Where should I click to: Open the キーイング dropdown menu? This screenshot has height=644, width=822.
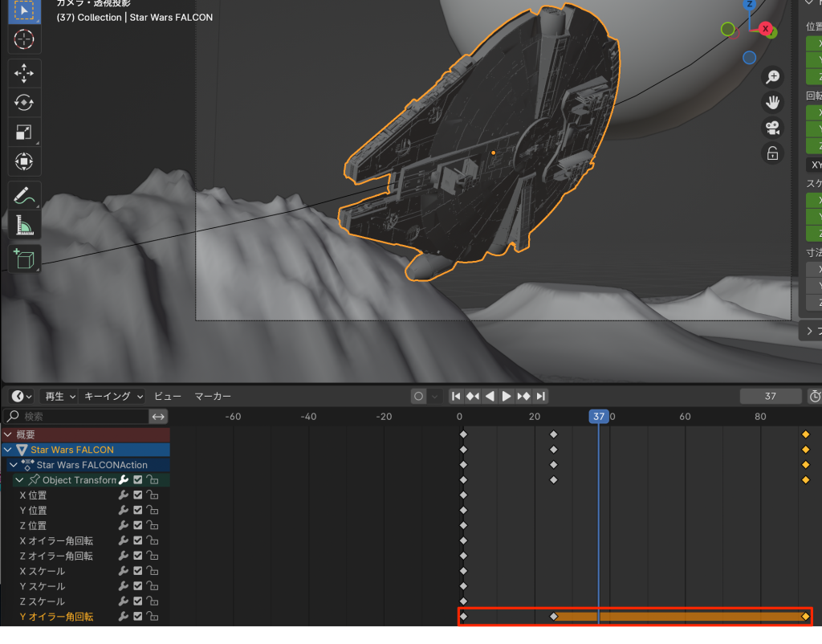[113, 396]
